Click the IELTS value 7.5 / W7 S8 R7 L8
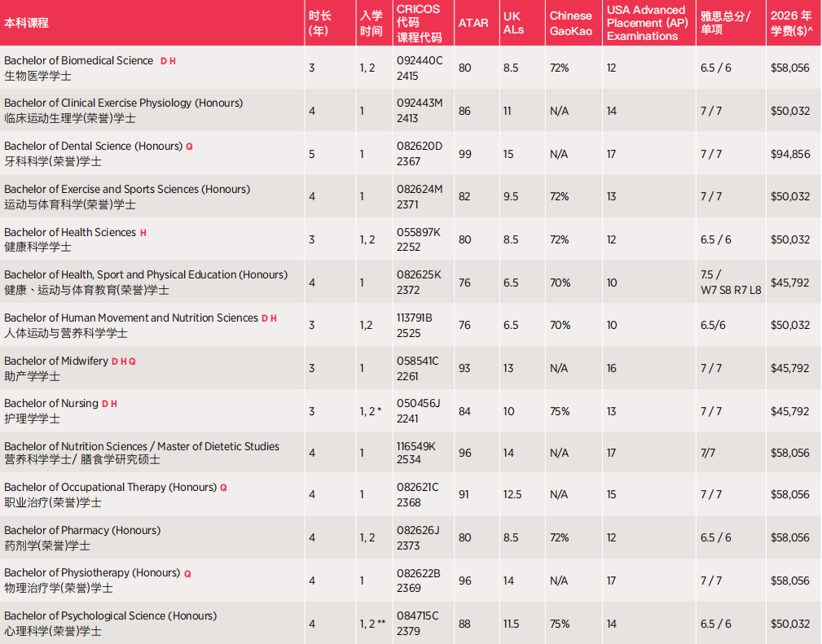The width and height of the screenshot is (822, 644). coord(731,283)
